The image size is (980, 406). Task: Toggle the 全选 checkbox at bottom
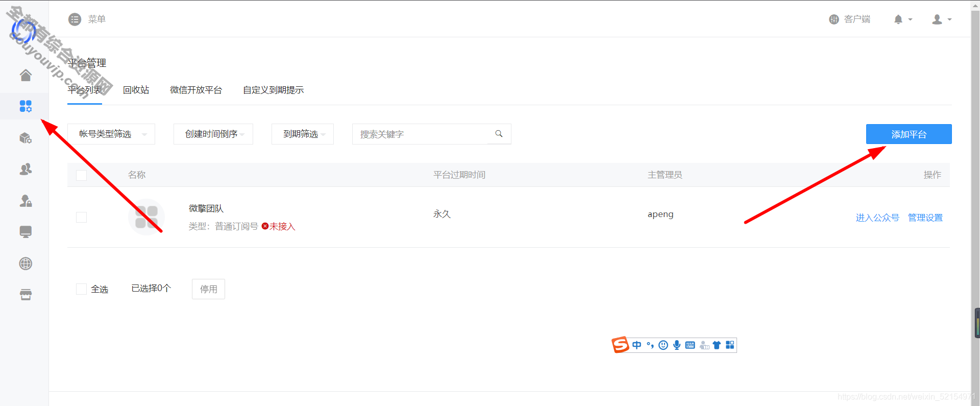[81, 289]
